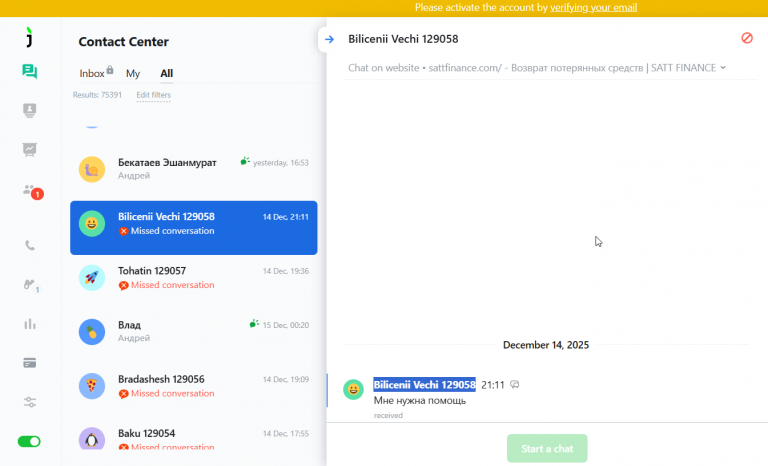Click the Jivo logo icon

pos(29,37)
